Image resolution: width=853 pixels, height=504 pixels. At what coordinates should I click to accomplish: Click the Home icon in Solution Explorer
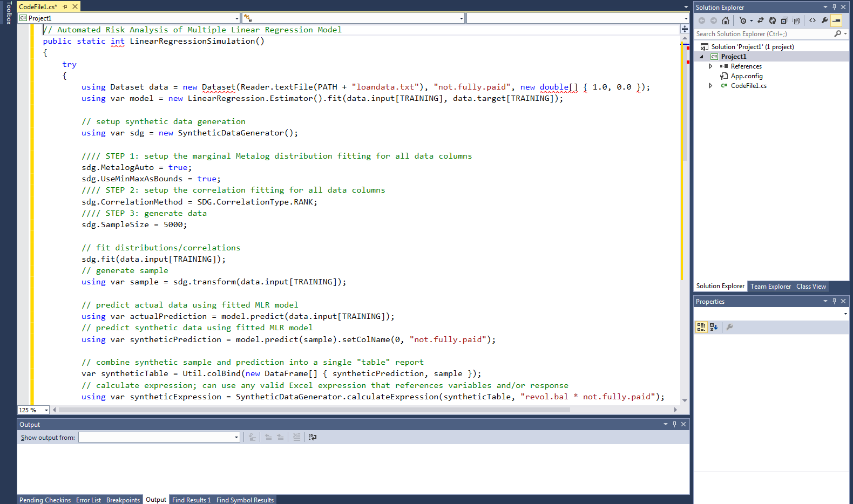[x=725, y=21]
